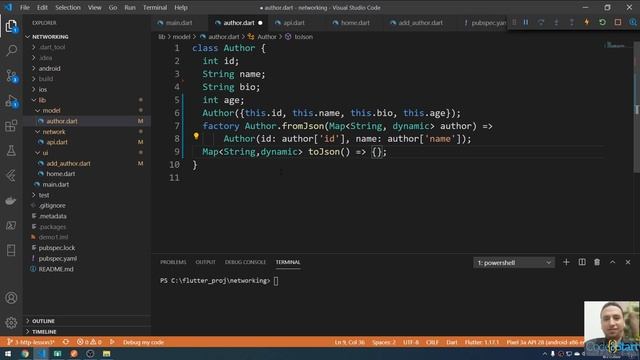Show the DEBUG CONSOLE panel tab

[x=245, y=262]
